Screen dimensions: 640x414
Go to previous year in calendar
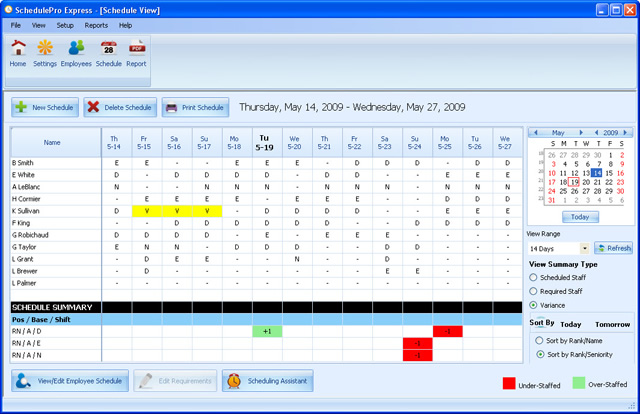point(597,133)
